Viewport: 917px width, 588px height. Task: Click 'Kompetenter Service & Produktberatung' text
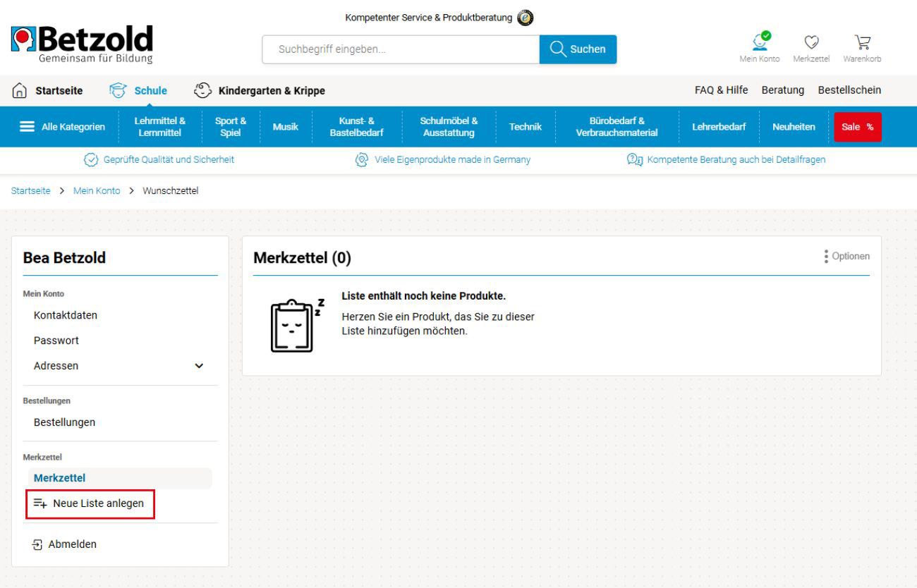coord(429,18)
